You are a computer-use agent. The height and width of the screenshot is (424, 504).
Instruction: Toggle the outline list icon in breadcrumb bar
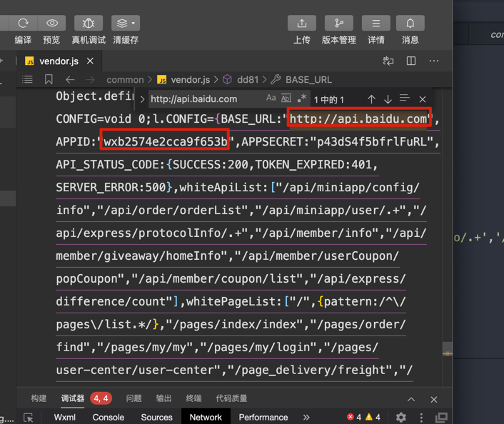(x=27, y=79)
